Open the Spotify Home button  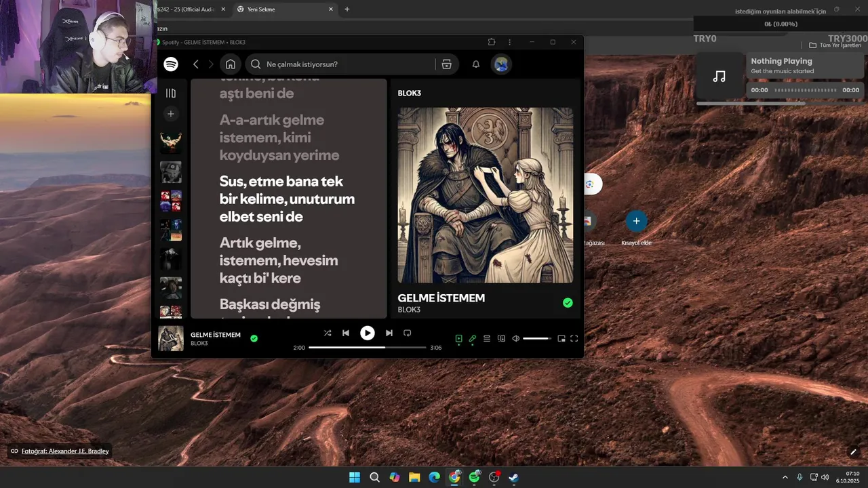231,64
